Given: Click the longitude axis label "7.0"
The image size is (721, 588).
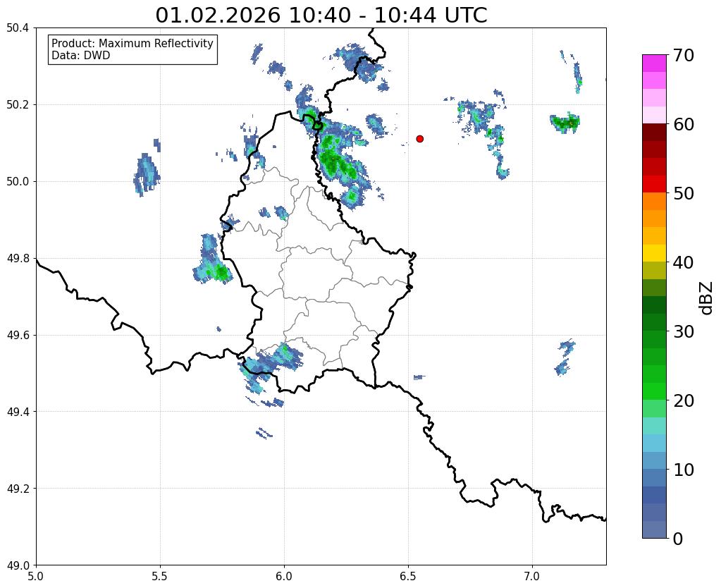Looking at the screenshot, I should (532, 577).
